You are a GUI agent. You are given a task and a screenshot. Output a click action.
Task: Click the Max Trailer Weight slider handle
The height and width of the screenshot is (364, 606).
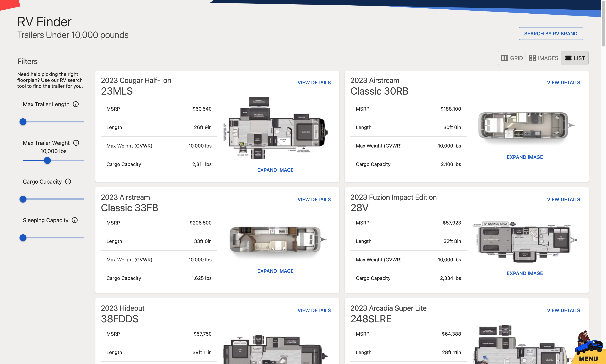[x=47, y=160]
